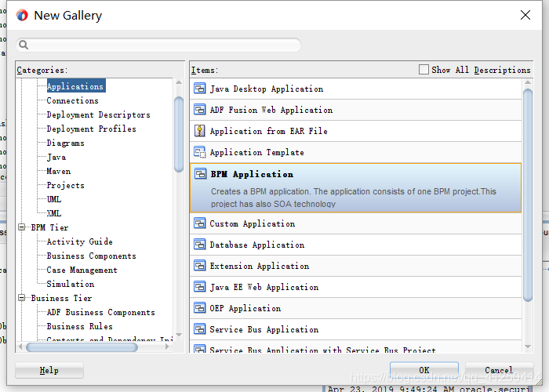The height and width of the screenshot is (392, 549).
Task: Select the Business Rules category
Action: coord(80,326)
